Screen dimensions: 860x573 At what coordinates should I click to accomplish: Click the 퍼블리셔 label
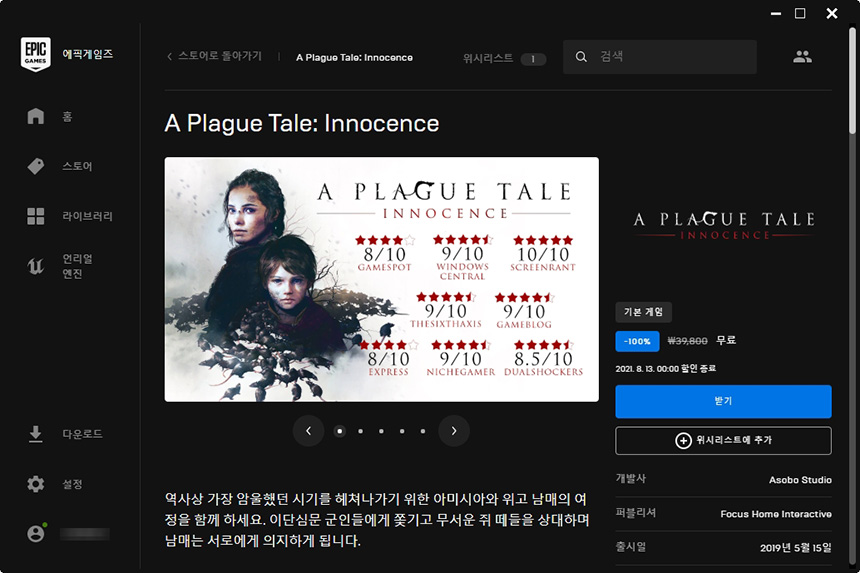coord(636,513)
